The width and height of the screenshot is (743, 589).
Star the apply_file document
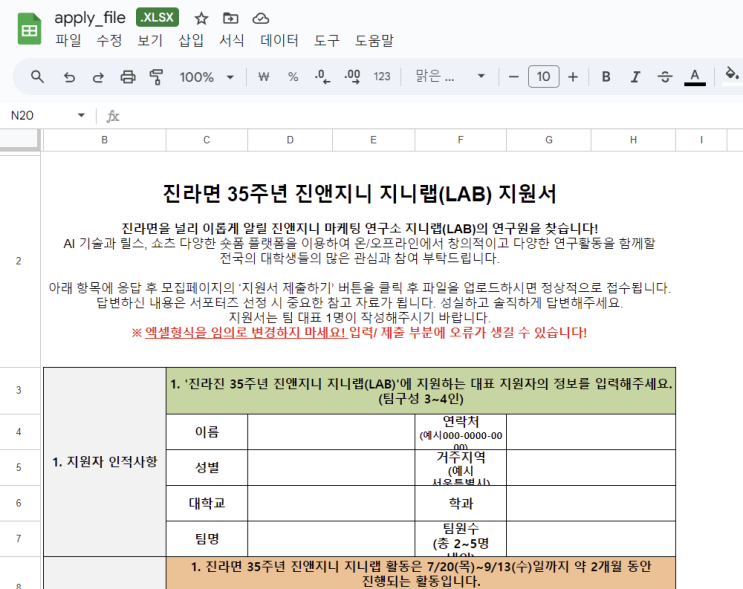[201, 18]
